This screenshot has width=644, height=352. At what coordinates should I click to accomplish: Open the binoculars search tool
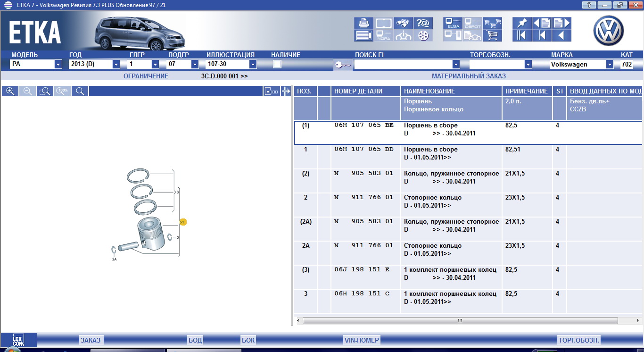click(x=403, y=23)
